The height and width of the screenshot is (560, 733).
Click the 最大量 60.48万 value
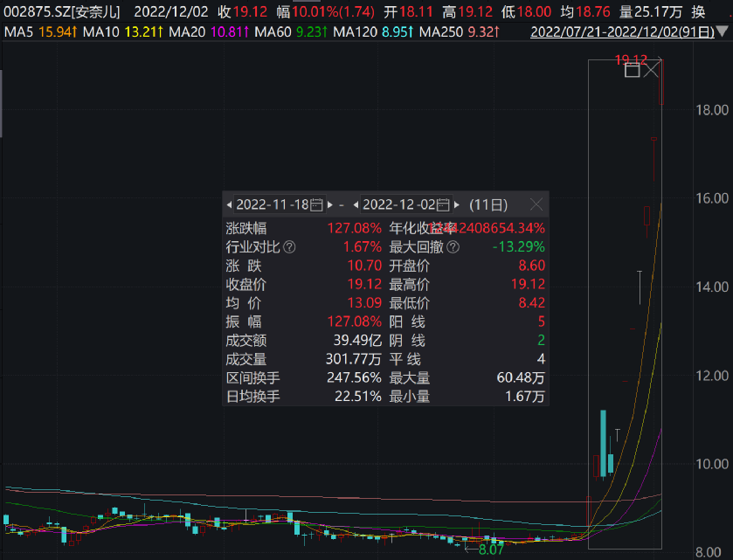[x=521, y=377]
